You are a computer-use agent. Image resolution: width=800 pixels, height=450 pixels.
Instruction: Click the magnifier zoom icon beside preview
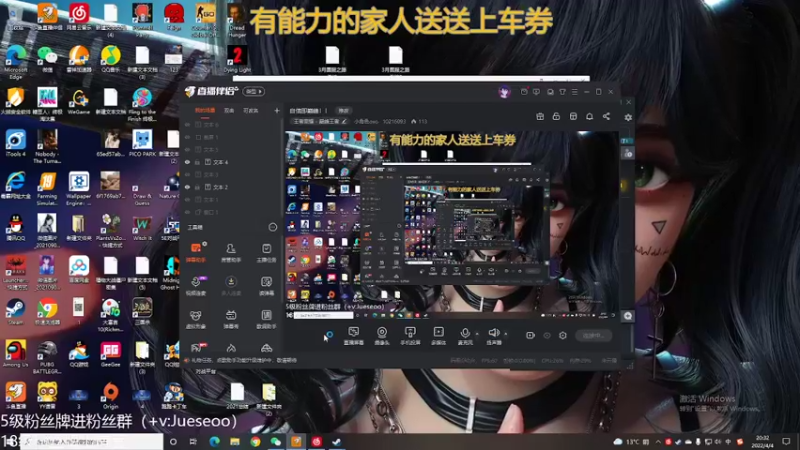click(628, 316)
